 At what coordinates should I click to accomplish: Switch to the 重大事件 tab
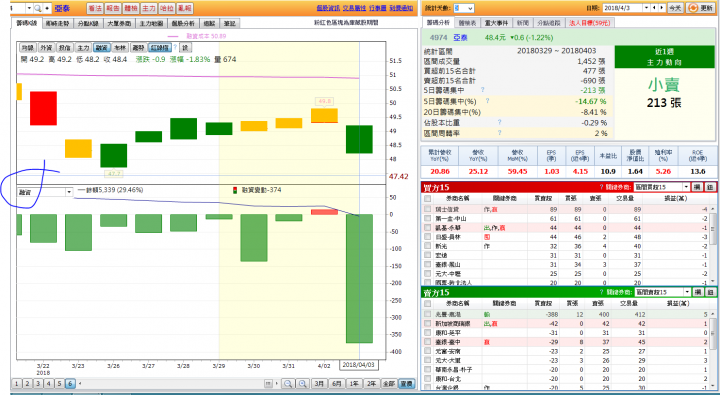click(496, 23)
